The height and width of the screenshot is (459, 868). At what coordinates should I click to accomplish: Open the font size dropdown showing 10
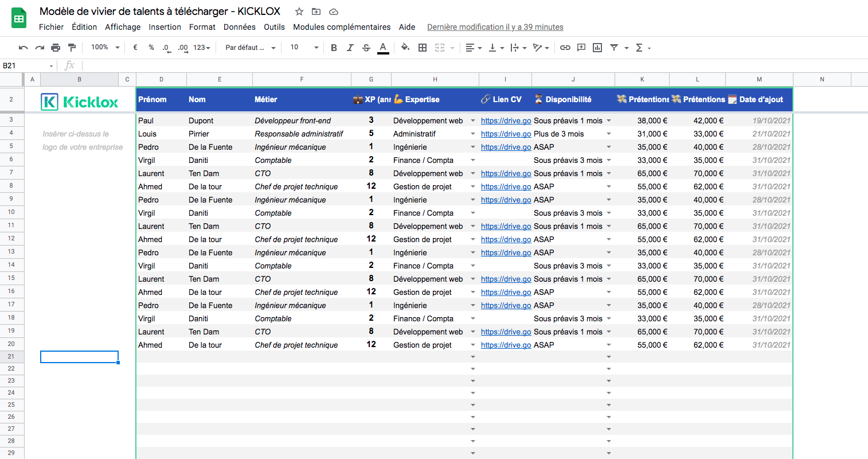click(x=304, y=48)
